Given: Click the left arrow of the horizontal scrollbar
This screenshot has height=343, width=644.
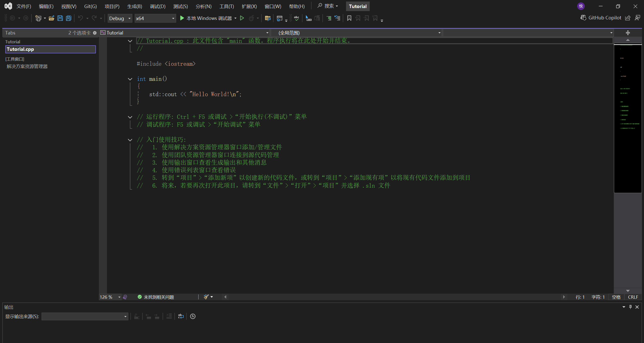Looking at the screenshot, I should pos(225,297).
